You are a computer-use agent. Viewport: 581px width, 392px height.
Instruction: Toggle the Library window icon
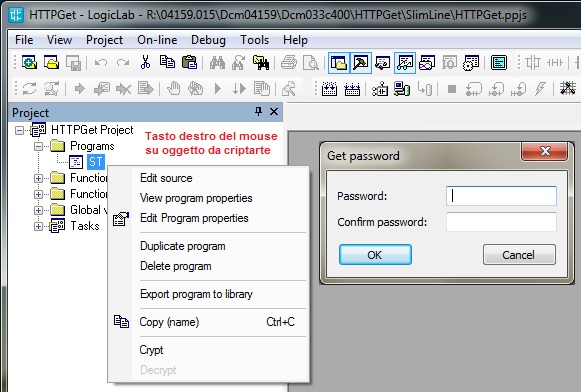[x=382, y=63]
